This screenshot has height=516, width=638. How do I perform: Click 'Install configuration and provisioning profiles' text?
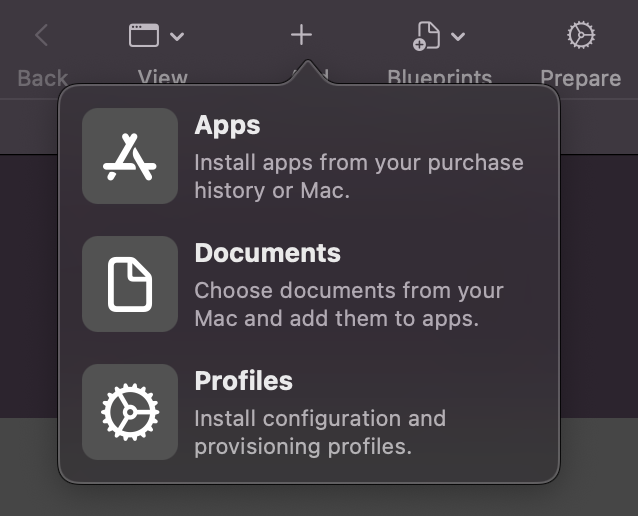pyautogui.click(x=319, y=431)
